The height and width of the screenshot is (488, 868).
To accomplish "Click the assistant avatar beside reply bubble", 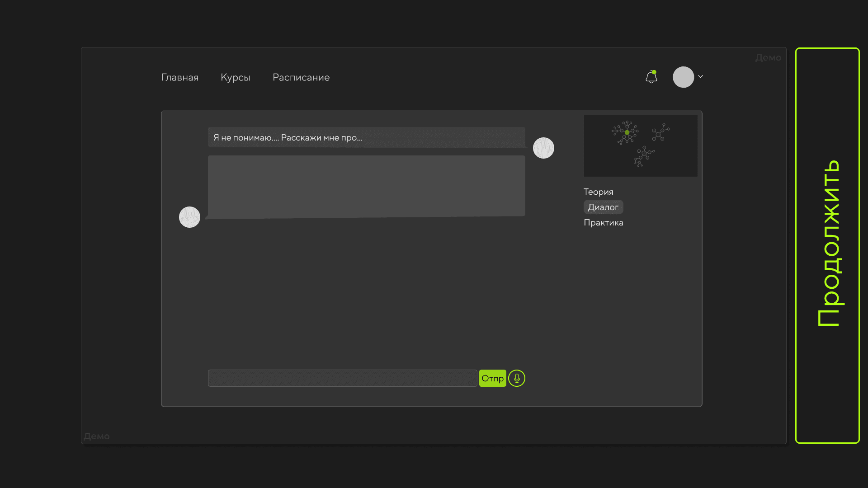I will click(x=189, y=217).
